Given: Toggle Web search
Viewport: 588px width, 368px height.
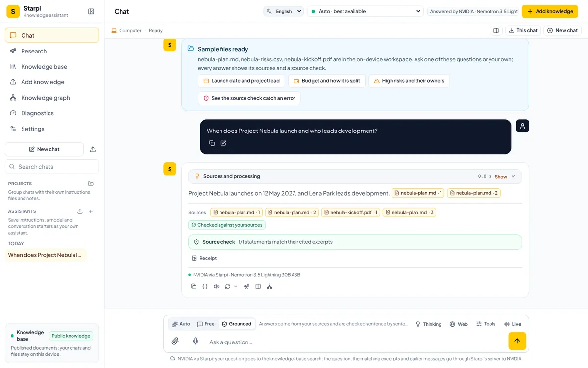Looking at the screenshot, I should click(459, 324).
